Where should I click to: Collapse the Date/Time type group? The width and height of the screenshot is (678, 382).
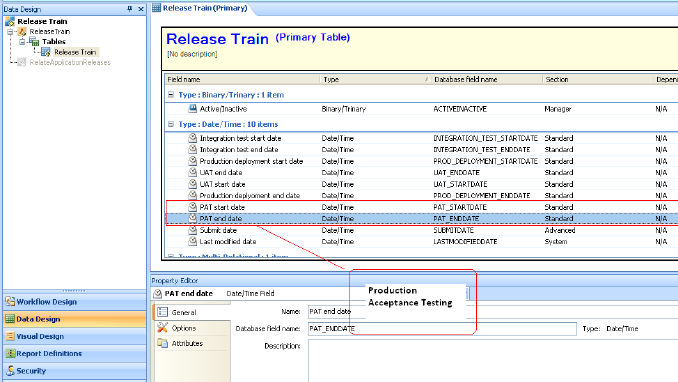(x=171, y=124)
